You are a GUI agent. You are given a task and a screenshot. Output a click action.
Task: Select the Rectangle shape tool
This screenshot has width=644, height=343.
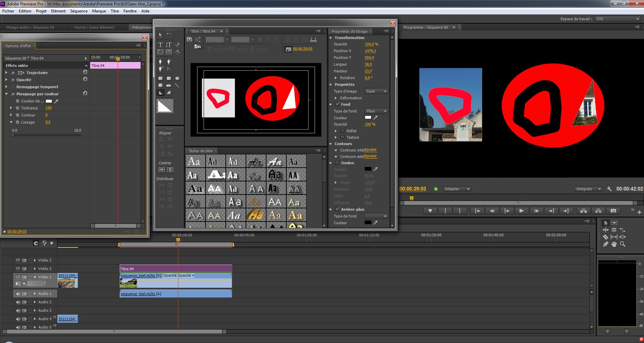tap(160, 78)
